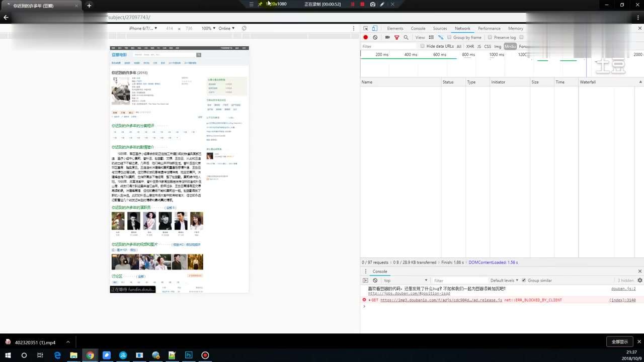This screenshot has width=644, height=362.
Task: Uncheck Group similar in console
Action: click(x=524, y=281)
